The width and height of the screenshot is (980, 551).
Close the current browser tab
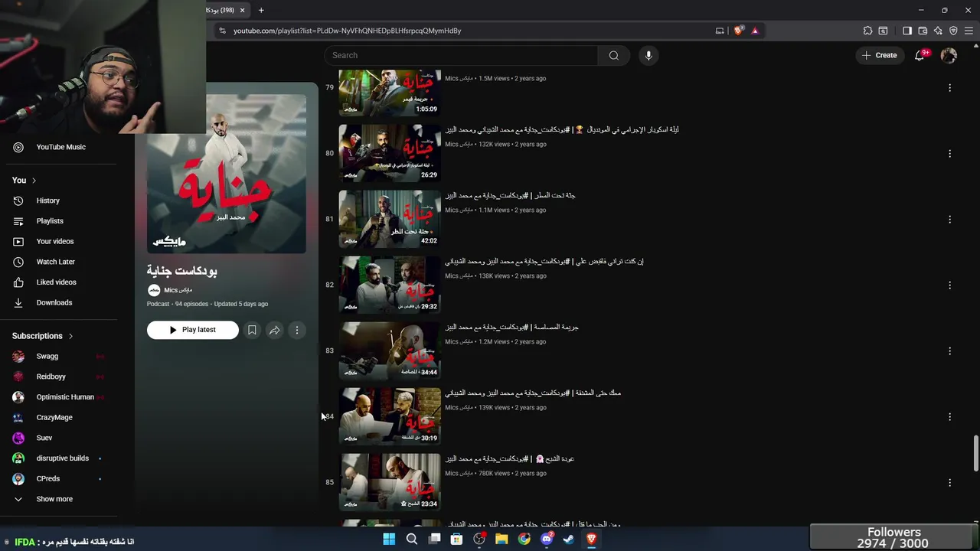pos(243,10)
